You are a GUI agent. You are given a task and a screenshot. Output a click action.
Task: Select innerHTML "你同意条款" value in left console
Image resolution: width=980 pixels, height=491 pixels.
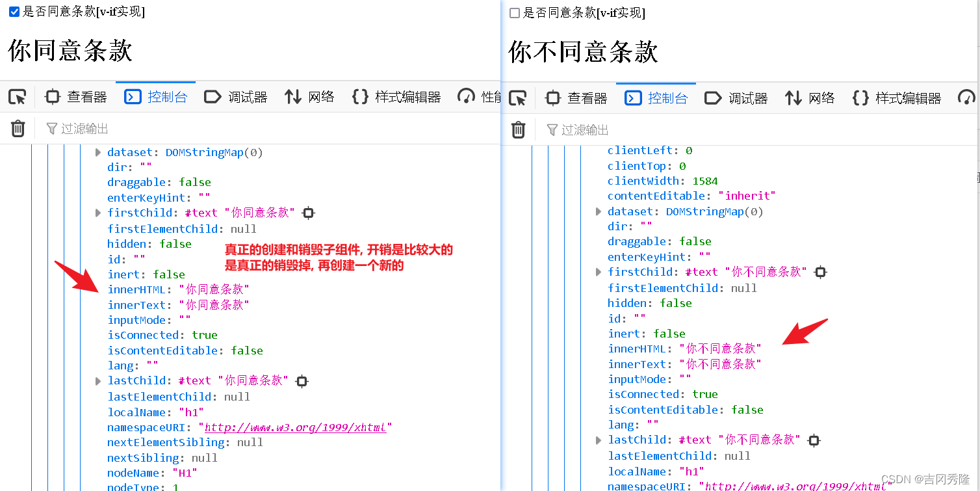(x=214, y=289)
